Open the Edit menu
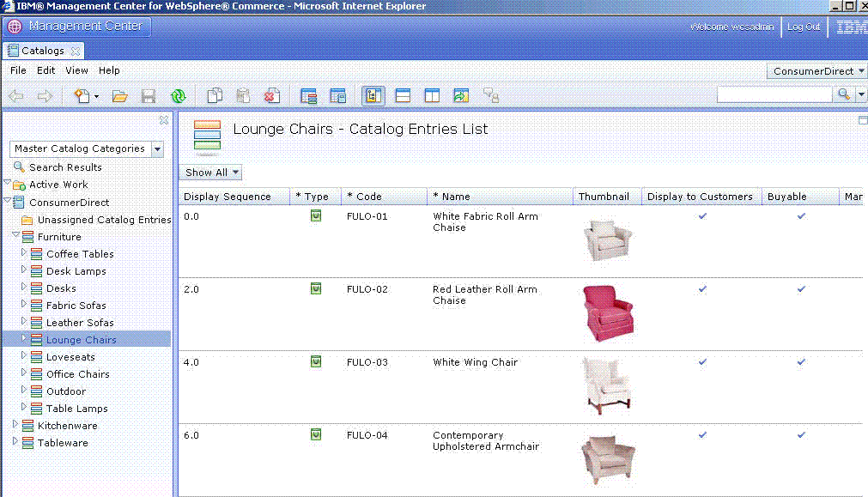Image resolution: width=868 pixels, height=497 pixels. pos(46,70)
